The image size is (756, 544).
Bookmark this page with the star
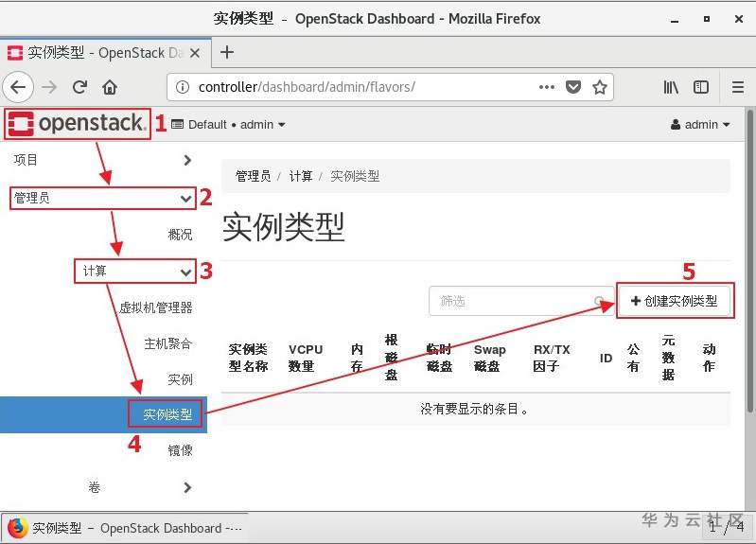click(x=600, y=87)
